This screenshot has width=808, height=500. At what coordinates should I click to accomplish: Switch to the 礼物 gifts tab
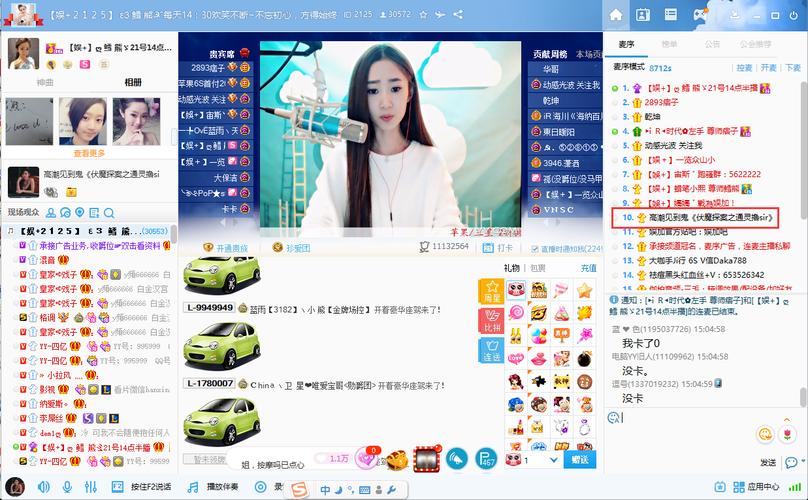[x=511, y=268]
